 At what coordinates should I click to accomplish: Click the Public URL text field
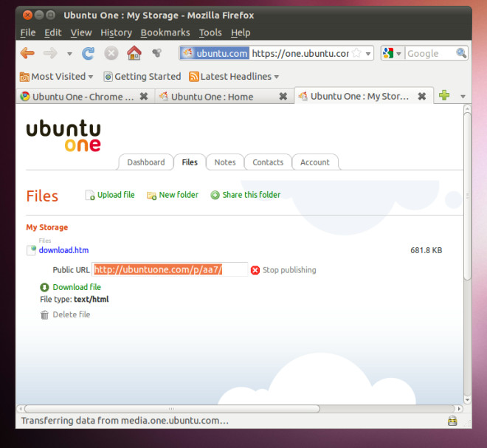170,269
